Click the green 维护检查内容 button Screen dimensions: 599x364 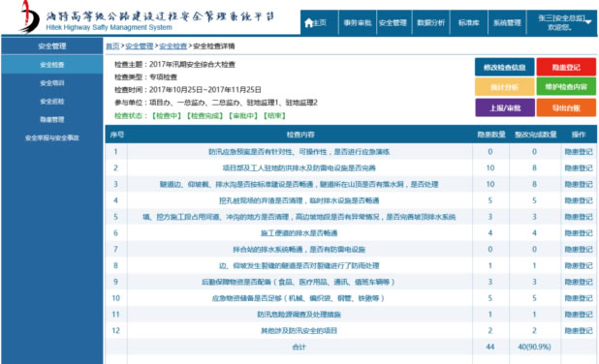(x=566, y=87)
